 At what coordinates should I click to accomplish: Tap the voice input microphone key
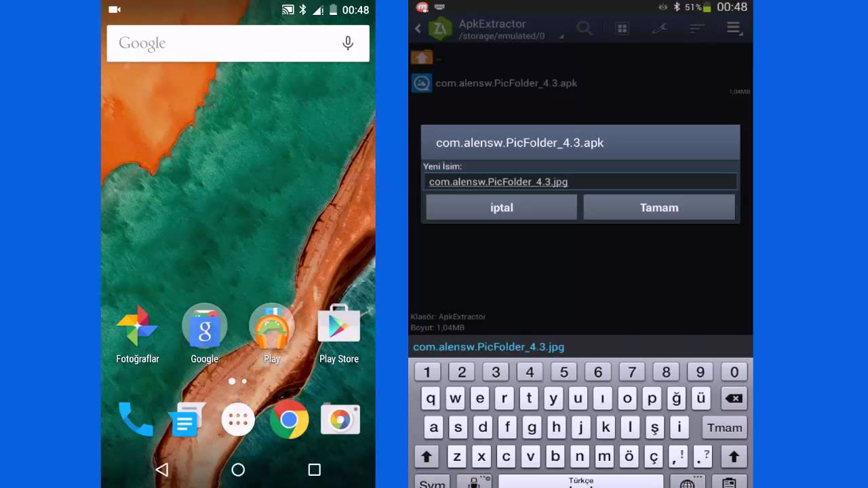tap(474, 482)
